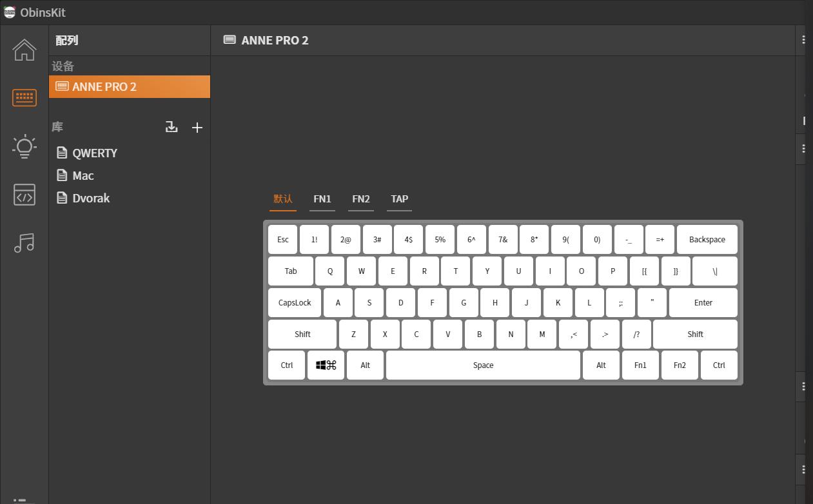This screenshot has width=813, height=504.
Task: Select the keyboard layout icon in sidebar
Action: tap(24, 97)
